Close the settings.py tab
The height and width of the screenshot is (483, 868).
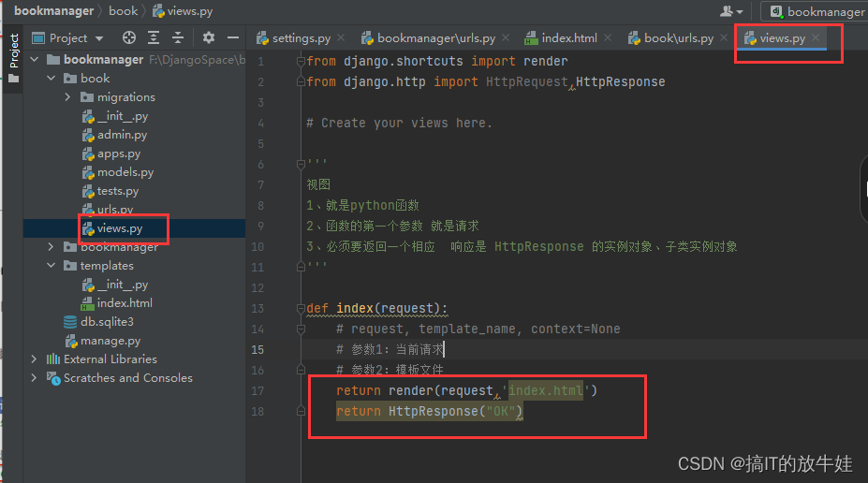[341, 37]
